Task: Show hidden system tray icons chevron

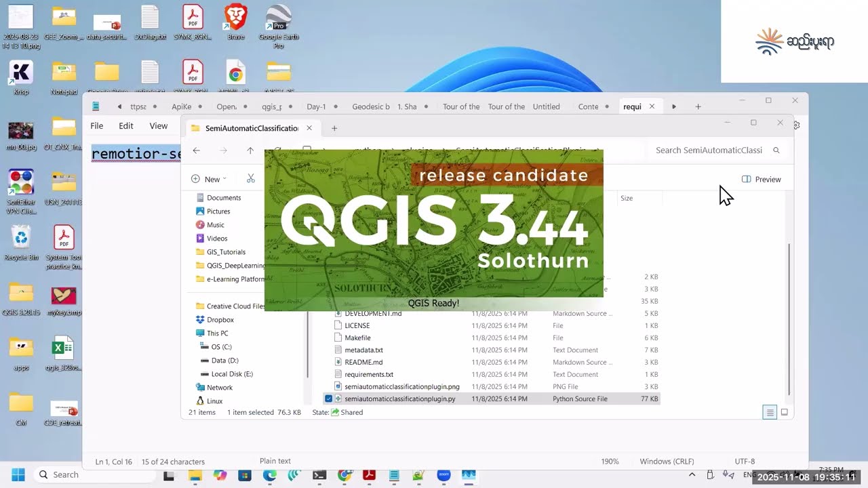Action: 692,474
